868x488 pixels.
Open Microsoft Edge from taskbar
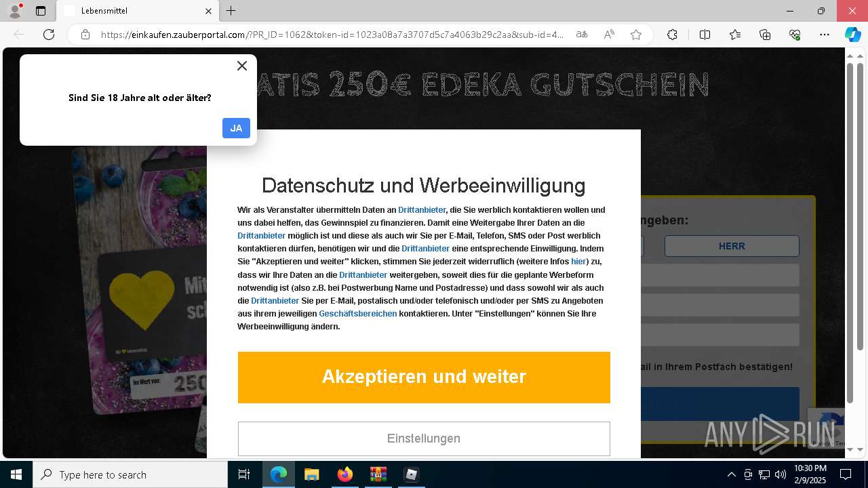tap(279, 474)
